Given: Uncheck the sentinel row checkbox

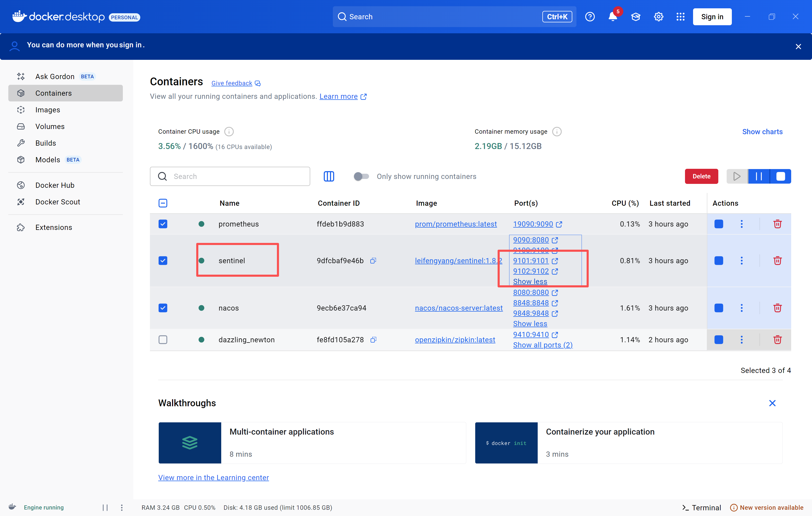Looking at the screenshot, I should 163,261.
